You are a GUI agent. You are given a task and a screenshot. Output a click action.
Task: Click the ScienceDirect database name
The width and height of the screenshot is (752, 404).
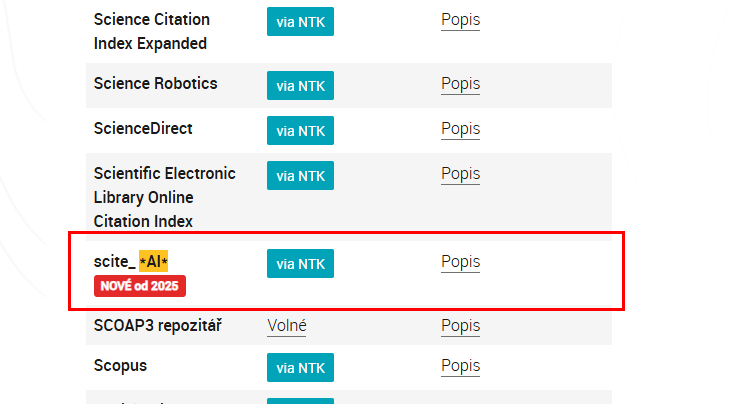(x=143, y=129)
